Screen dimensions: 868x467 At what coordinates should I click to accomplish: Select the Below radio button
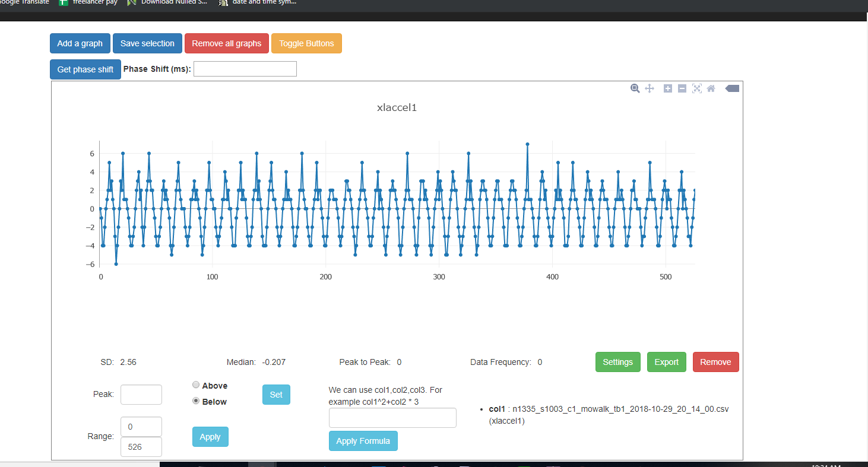196,401
